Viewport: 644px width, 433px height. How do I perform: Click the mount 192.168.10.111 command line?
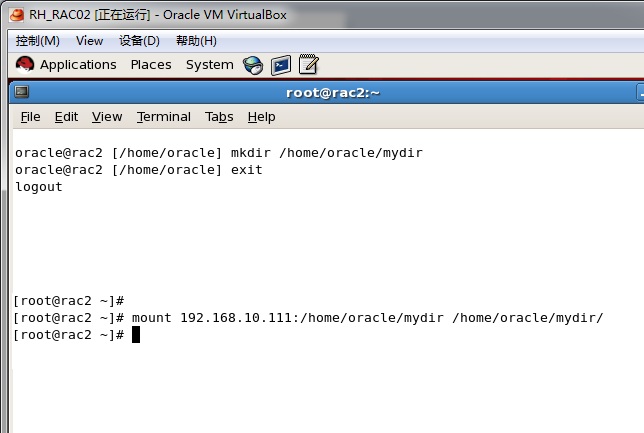[308, 318]
